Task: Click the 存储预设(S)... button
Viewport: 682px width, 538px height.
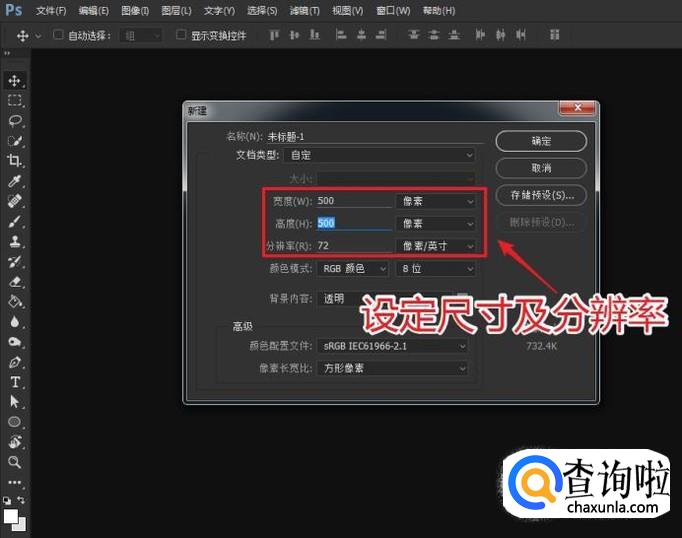Action: pyautogui.click(x=541, y=195)
